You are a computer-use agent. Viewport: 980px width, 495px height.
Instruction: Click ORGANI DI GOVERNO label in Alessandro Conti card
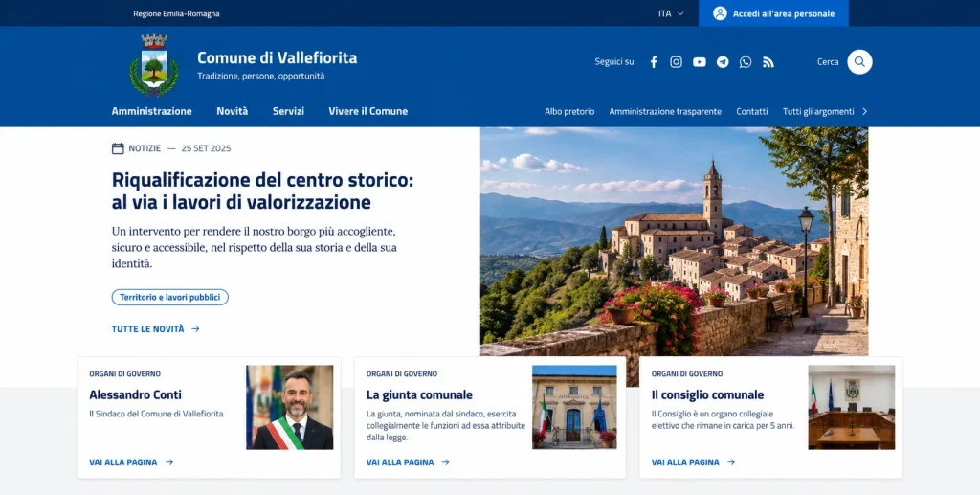click(125, 373)
